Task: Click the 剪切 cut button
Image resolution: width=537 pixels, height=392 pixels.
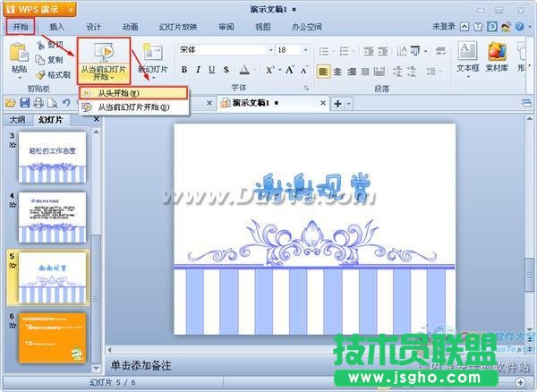Action: point(50,45)
